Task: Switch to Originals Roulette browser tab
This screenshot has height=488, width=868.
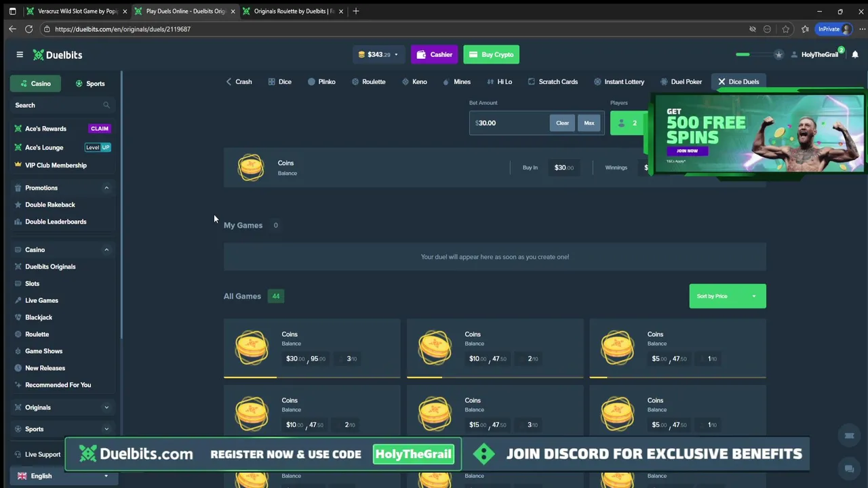Action: click(x=293, y=12)
